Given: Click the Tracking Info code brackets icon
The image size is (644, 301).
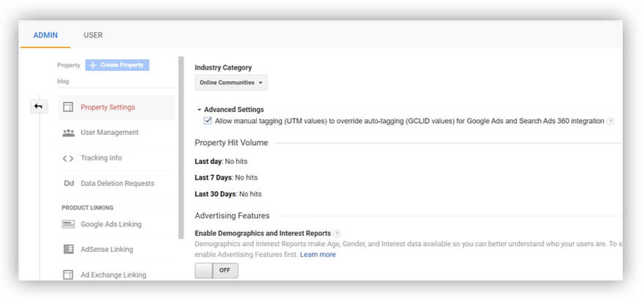Looking at the screenshot, I should pyautogui.click(x=68, y=158).
